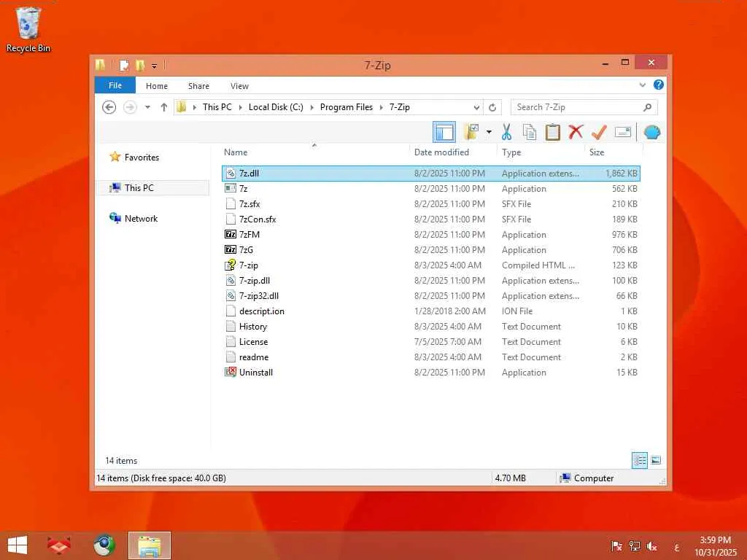Select the descript.ion file
The height and width of the screenshot is (560, 747).
[x=430, y=311]
